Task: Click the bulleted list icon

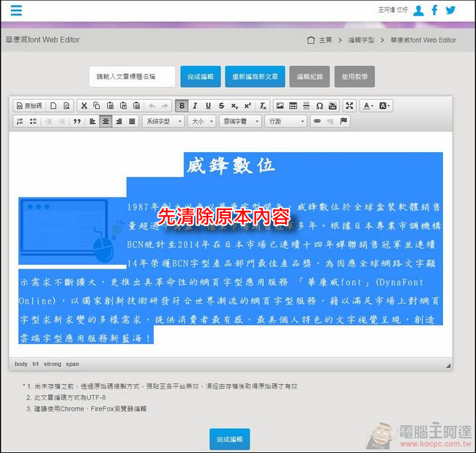Action: (x=33, y=121)
